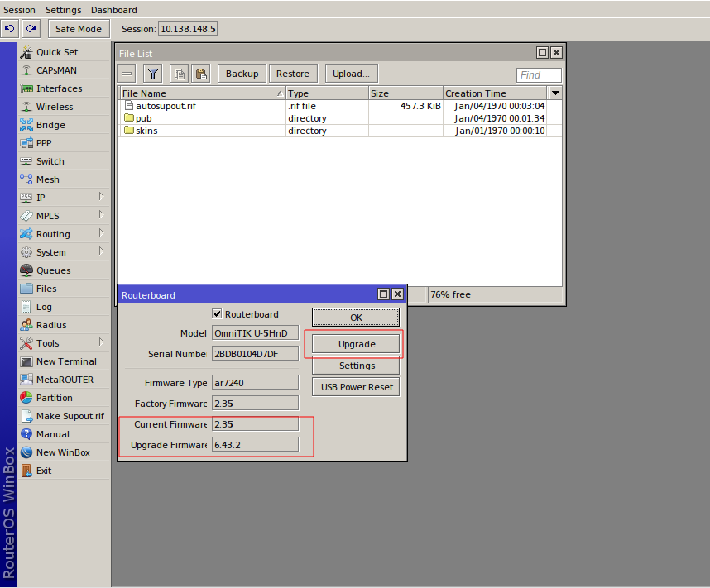Click Make Supout.rif entry
710x588 pixels.
pyautogui.click(x=64, y=415)
